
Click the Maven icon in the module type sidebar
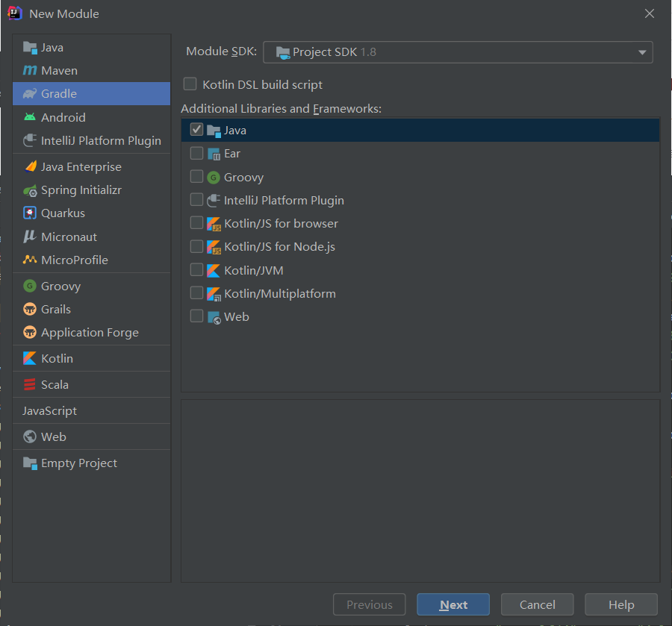click(x=30, y=70)
